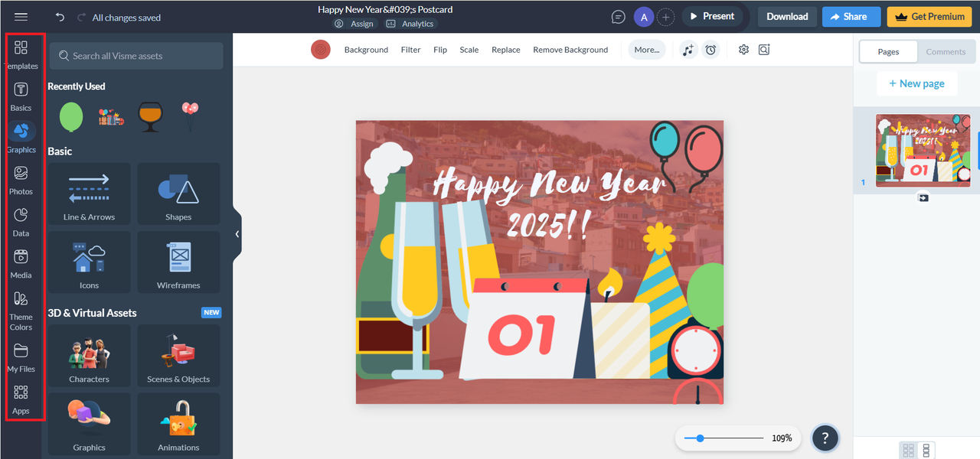The image size is (980, 459).
Task: Click the Assign button
Action: (354, 24)
